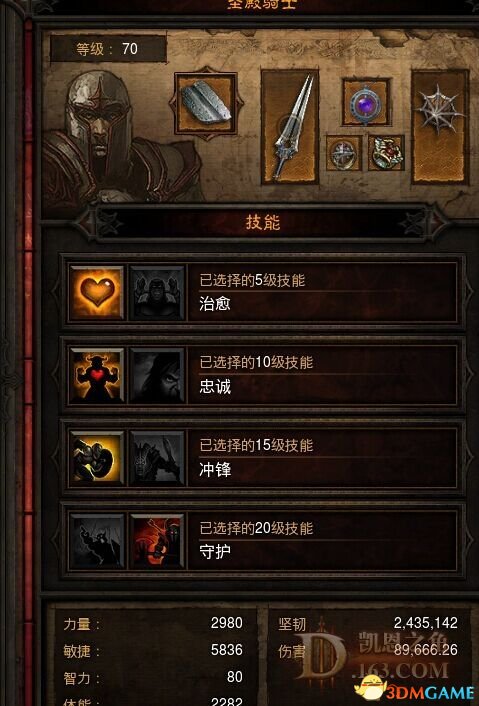The height and width of the screenshot is (706, 479).
Task: Choose the glowing heart 治愈 skill
Action: click(x=97, y=293)
